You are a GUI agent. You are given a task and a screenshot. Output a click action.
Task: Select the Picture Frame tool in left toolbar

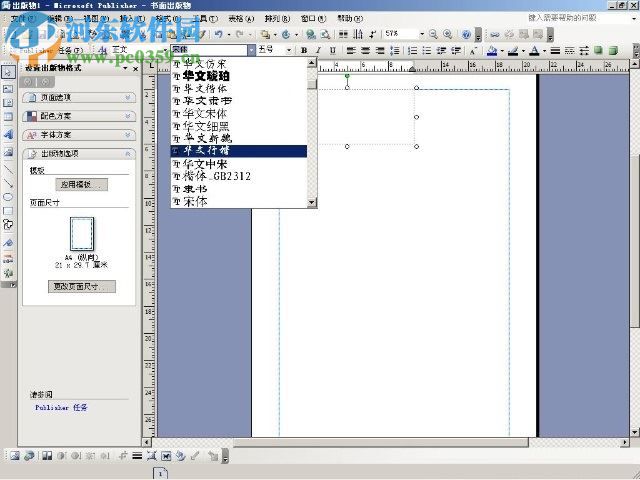pos(8,152)
